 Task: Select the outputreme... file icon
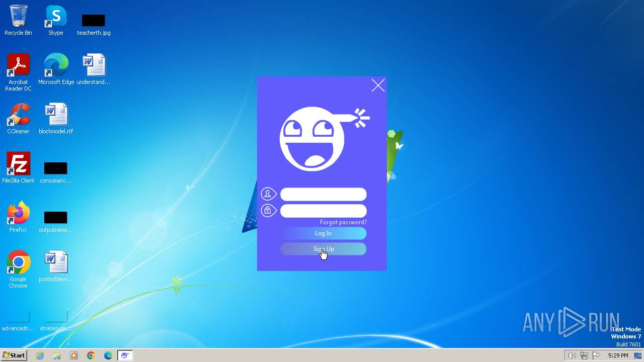(56, 221)
